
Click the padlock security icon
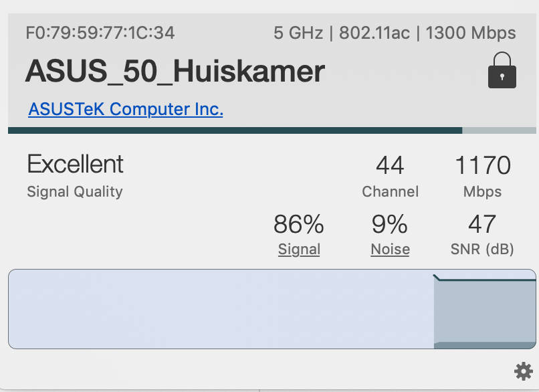click(x=502, y=70)
